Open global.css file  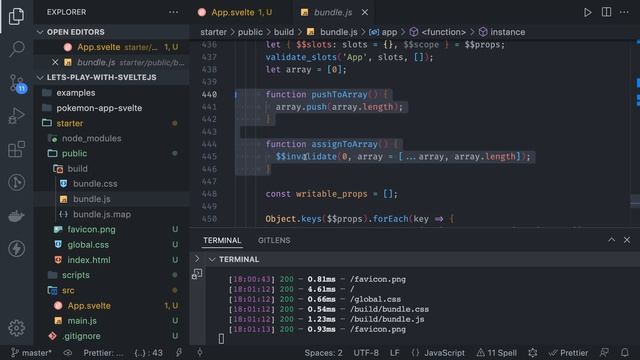(x=88, y=245)
